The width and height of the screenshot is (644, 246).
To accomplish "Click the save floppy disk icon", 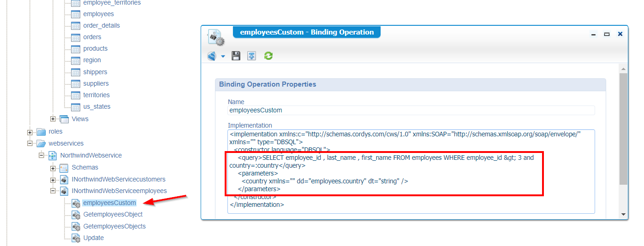I will pos(236,56).
